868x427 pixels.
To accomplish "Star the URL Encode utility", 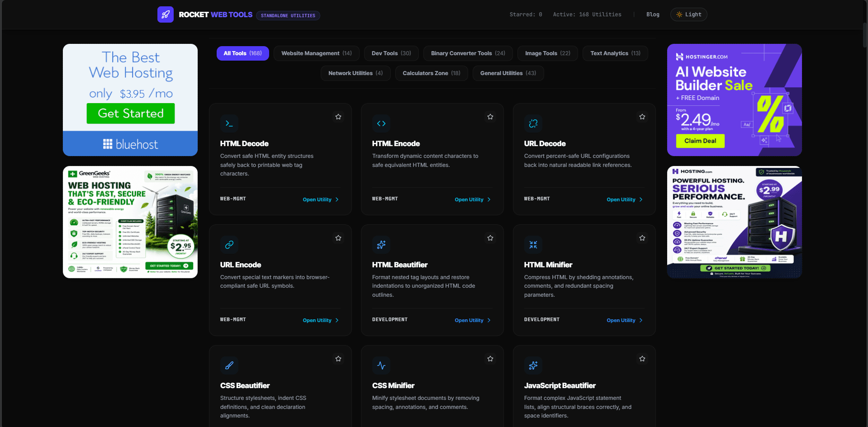I will pyautogui.click(x=338, y=238).
